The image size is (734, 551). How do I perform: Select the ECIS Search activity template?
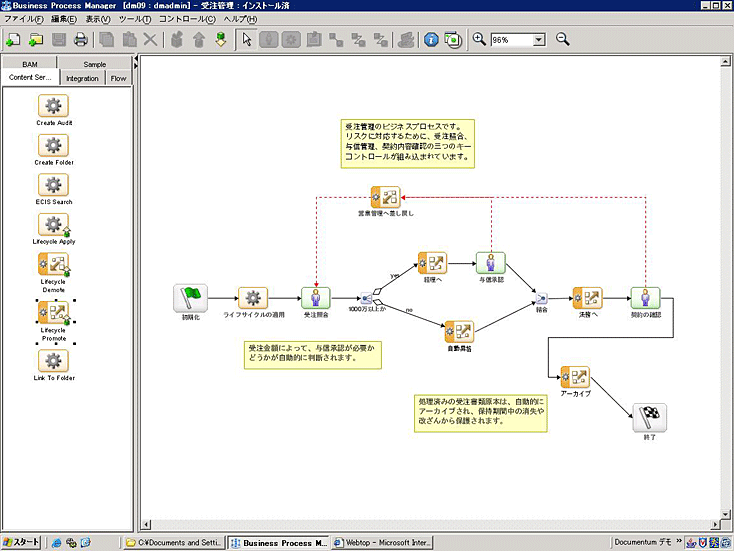tap(53, 185)
